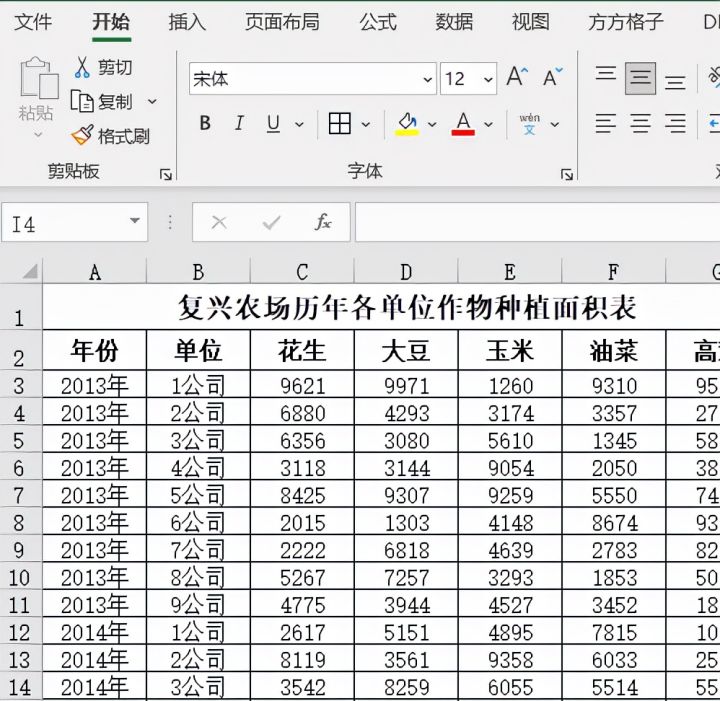The width and height of the screenshot is (720, 701).
Task: Expand underline style options
Action: pyautogui.click(x=299, y=124)
